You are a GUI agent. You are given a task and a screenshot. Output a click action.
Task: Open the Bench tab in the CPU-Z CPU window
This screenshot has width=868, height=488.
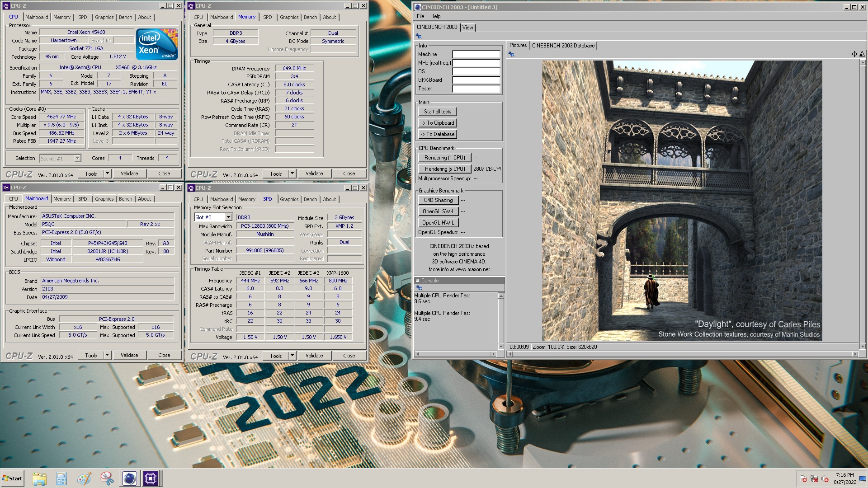pos(126,17)
